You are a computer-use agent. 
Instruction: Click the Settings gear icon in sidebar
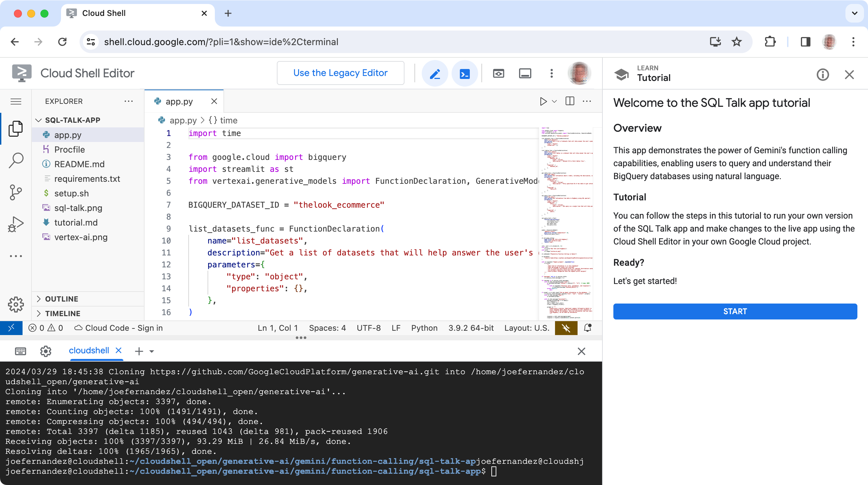click(16, 304)
